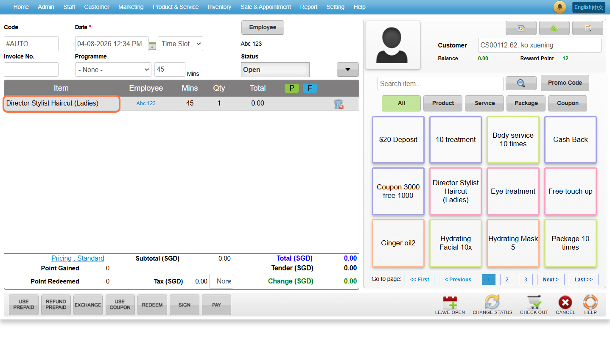Delete the Director Stylist Haircut line item
The width and height of the screenshot is (610, 364).
(x=339, y=104)
